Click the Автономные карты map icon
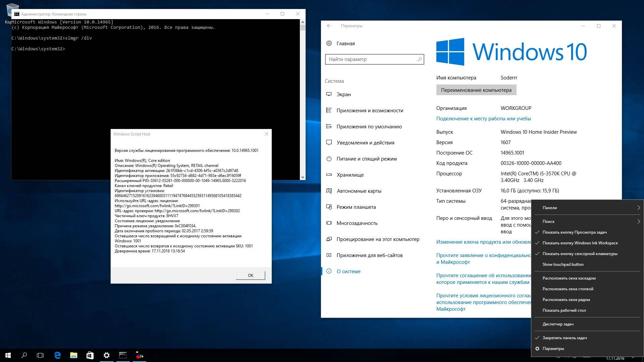 (329, 191)
